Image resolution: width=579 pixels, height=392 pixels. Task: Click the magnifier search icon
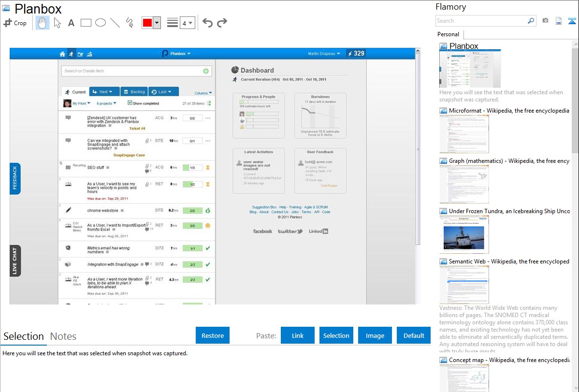531,21
